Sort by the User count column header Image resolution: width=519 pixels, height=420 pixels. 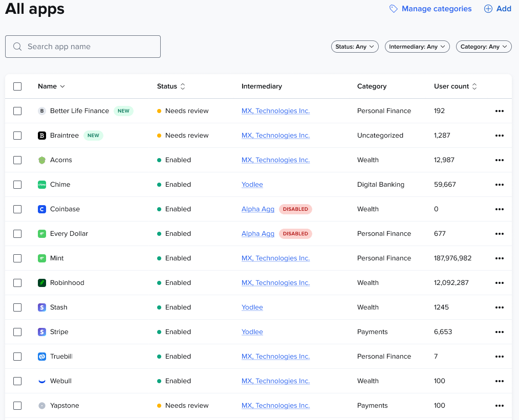click(455, 86)
